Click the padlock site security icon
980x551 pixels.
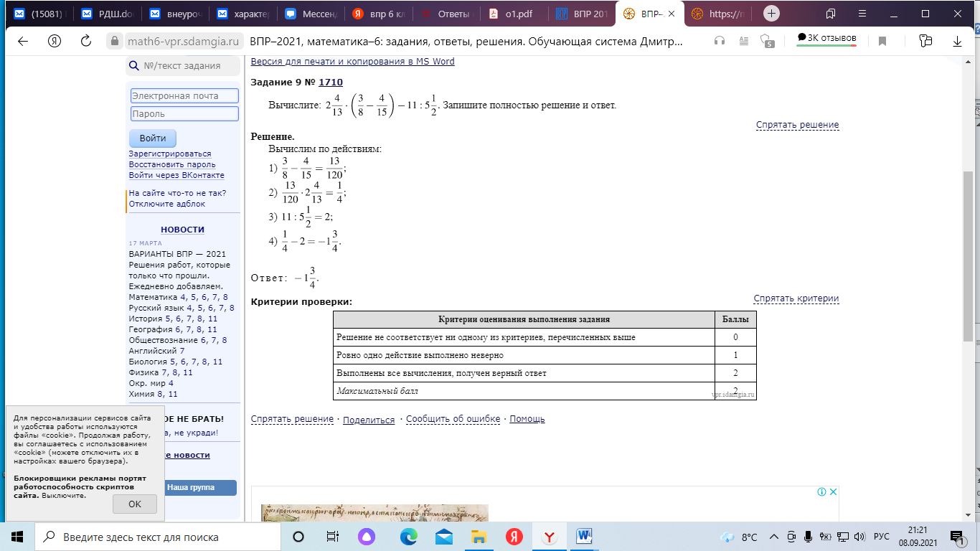pos(115,42)
